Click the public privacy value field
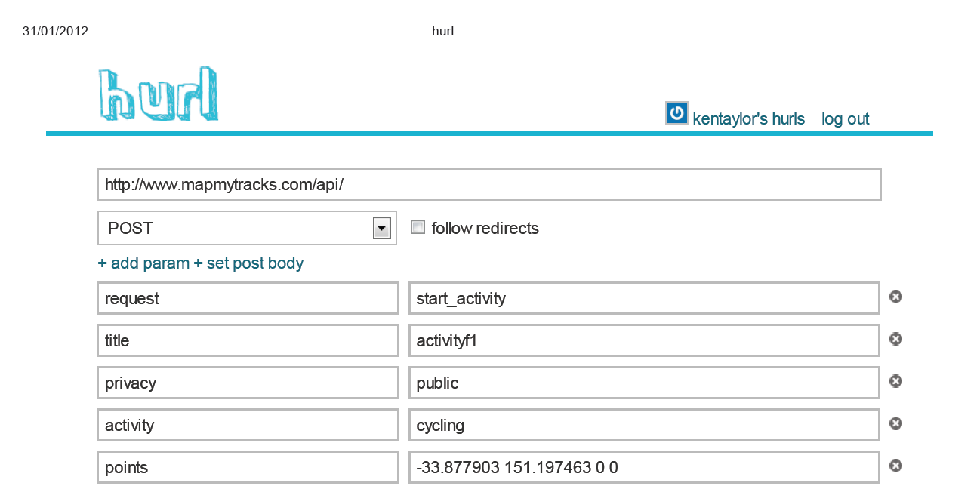 tap(643, 383)
